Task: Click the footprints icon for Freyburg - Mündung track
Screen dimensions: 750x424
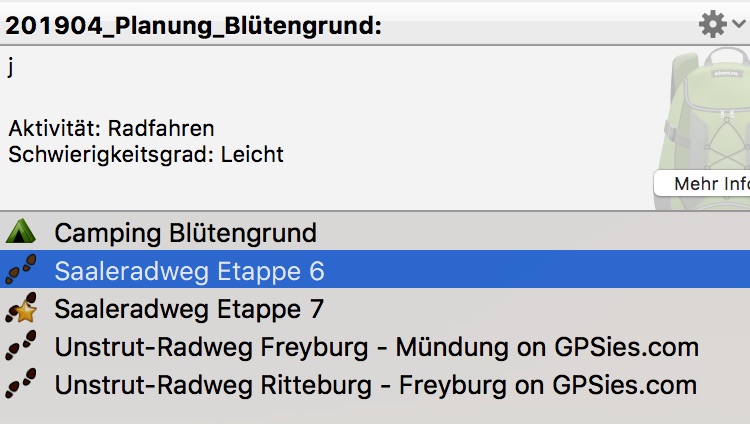Action: pyautogui.click(x=21, y=346)
